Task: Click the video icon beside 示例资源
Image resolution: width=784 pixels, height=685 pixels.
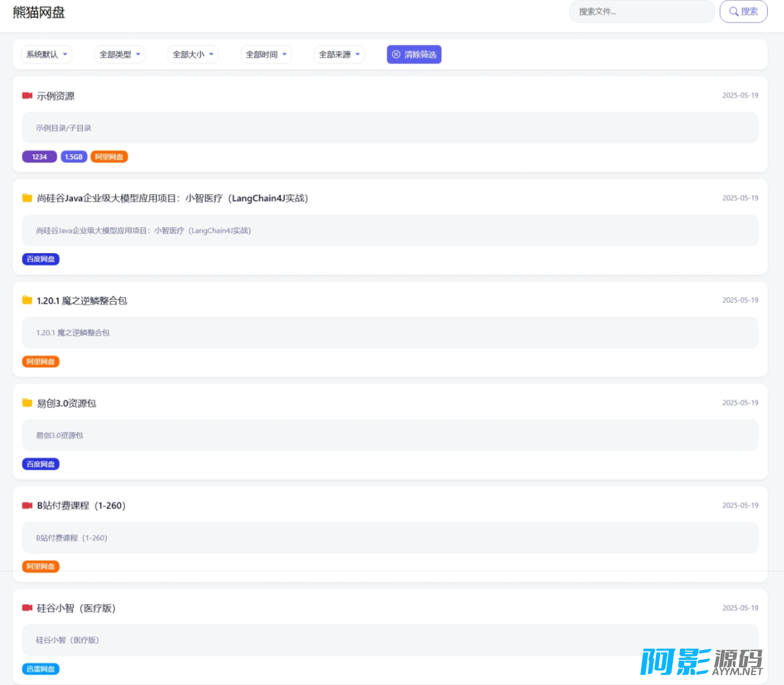Action: tap(27, 96)
